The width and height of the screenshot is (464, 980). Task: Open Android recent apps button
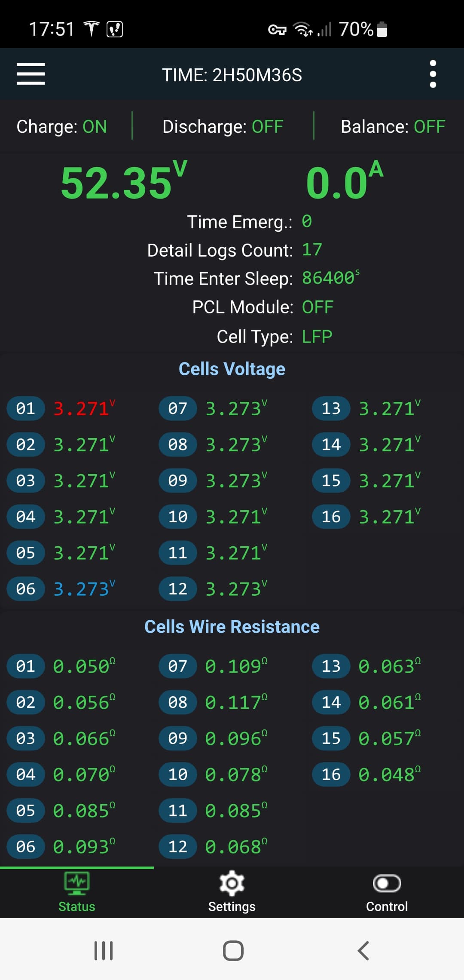[104, 950]
